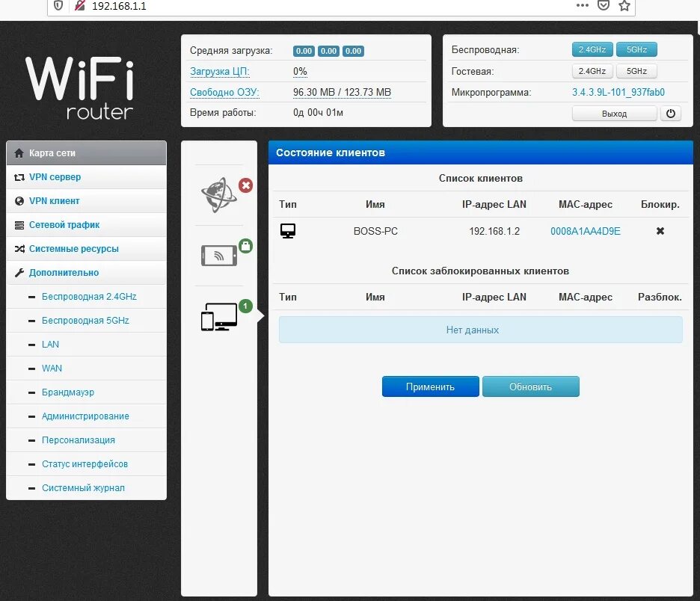
Task: Click the Pocket save icon
Action: pyautogui.click(x=603, y=5)
